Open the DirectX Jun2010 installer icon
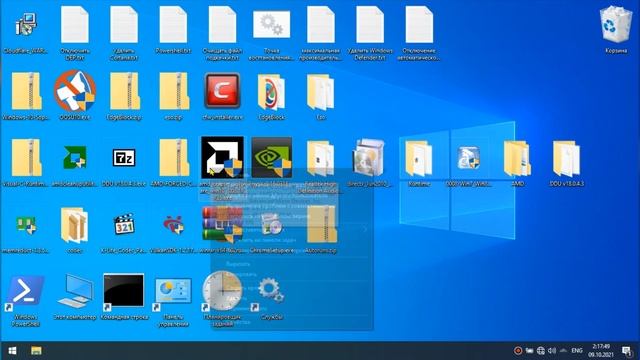The image size is (640, 360). [369, 158]
